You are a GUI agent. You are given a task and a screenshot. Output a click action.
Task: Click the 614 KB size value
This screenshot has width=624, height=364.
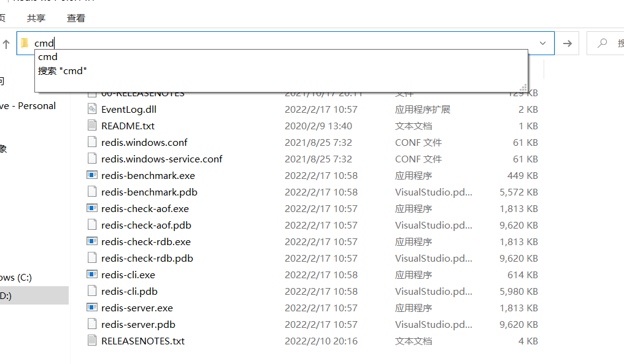tap(523, 275)
